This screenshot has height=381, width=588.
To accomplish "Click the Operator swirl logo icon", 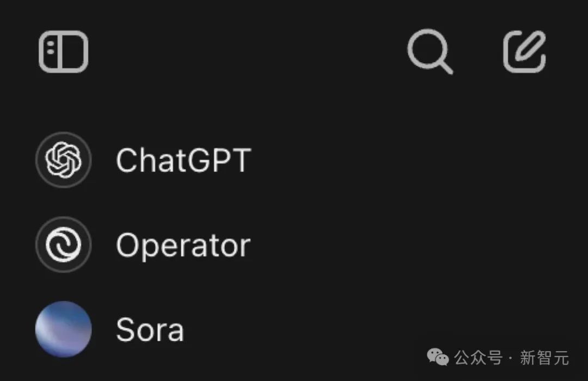I will 63,245.
